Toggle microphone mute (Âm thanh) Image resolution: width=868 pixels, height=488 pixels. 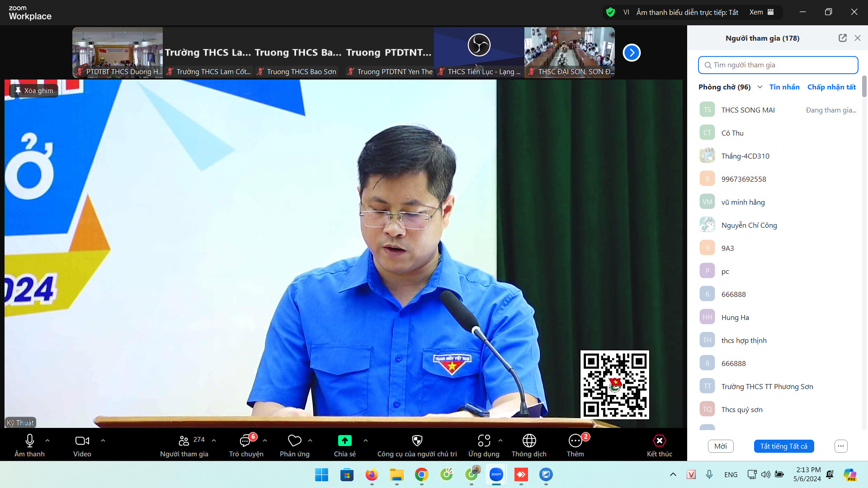click(29, 441)
